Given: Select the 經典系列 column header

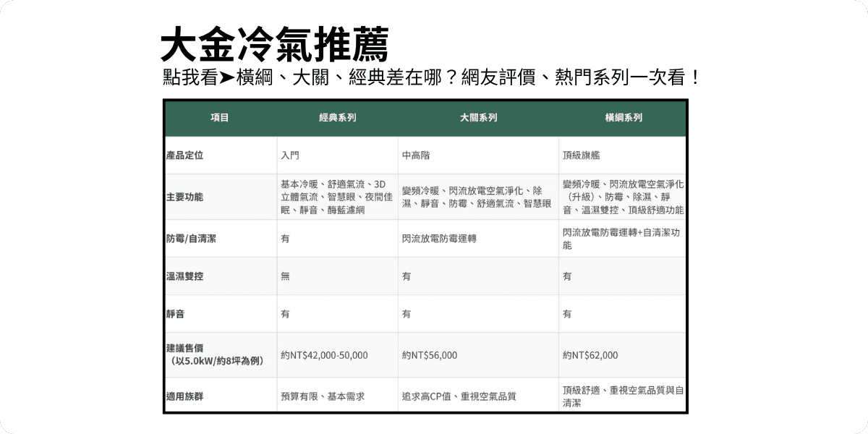Looking at the screenshot, I should click(337, 118).
